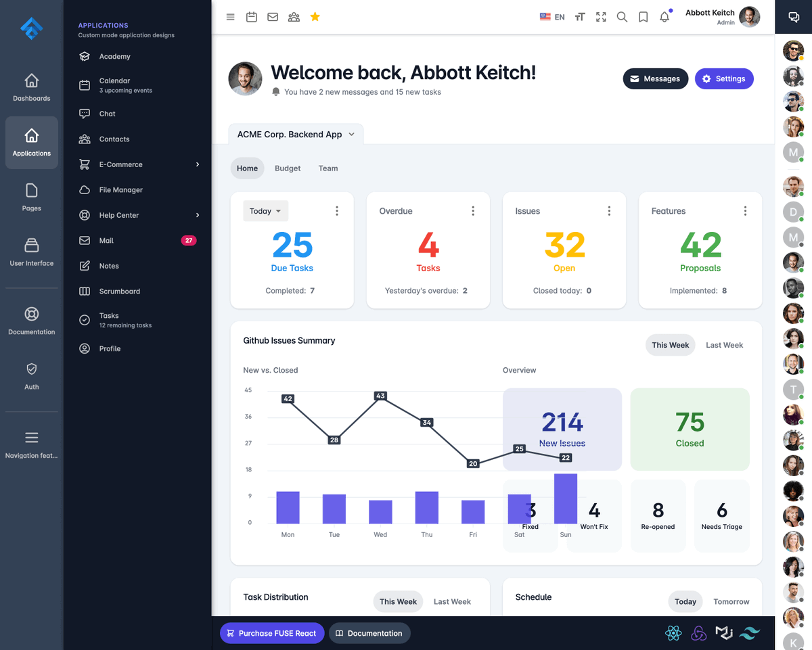This screenshot has width=812, height=650.
Task: Open the calendar shortcut in top toolbar
Action: click(x=252, y=17)
